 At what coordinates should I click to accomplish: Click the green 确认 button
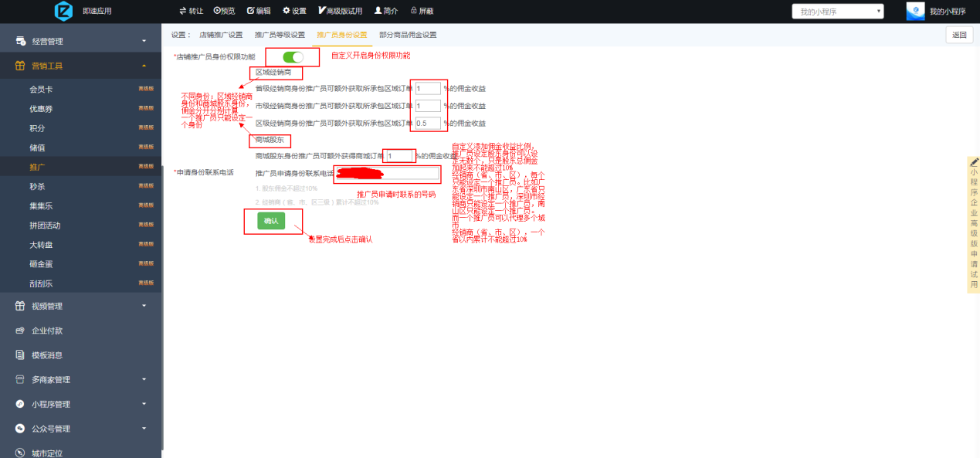click(x=271, y=221)
